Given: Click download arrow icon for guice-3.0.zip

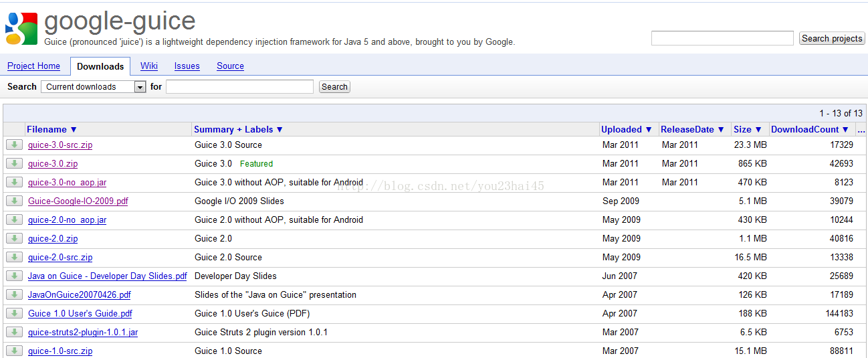Looking at the screenshot, I should tap(14, 163).
